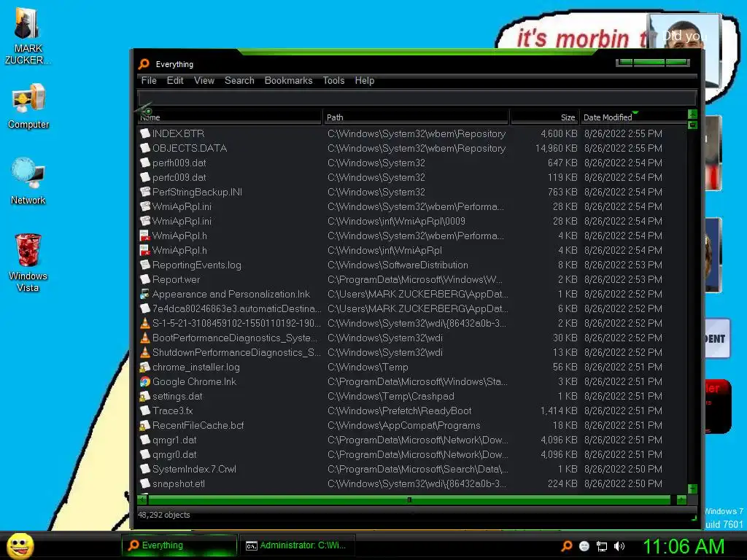
Task: Click the volume speaker tray icon
Action: 619,546
